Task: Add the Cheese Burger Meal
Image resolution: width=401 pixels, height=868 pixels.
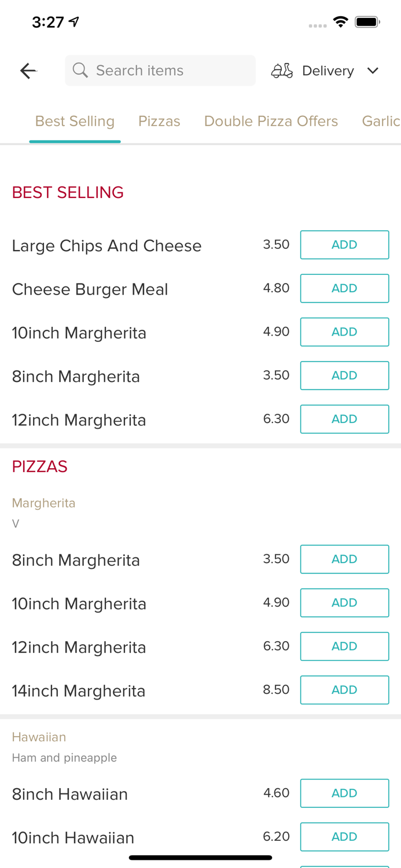Action: coord(344,288)
